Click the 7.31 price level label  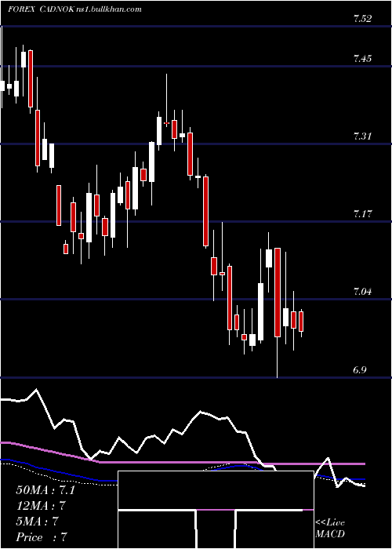point(362,136)
